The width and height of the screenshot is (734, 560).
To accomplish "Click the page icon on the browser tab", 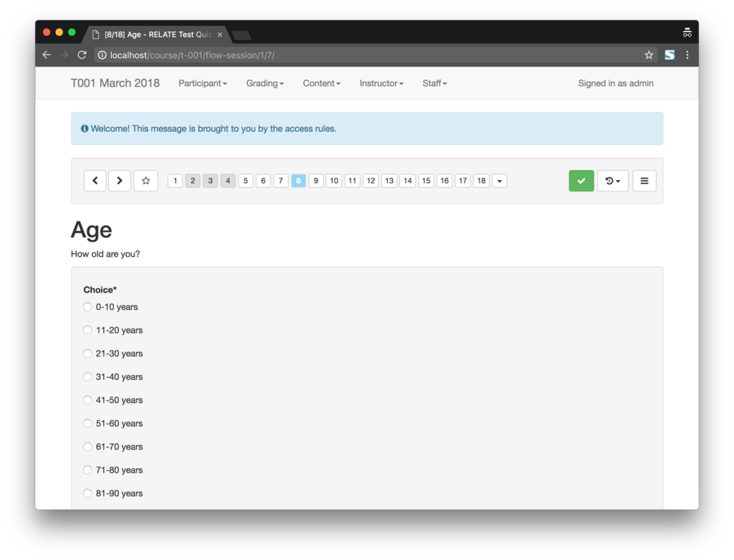I will (95, 34).
